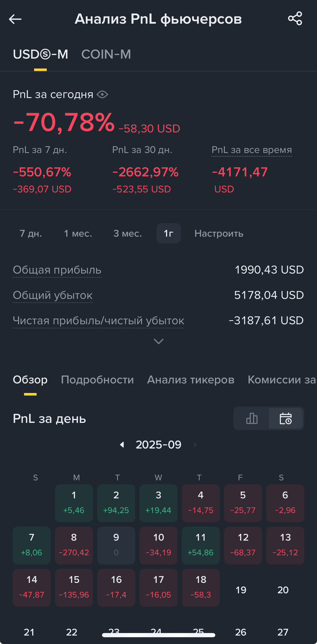Switch to bar chart view icon
The width and height of the screenshot is (317, 644).
click(252, 418)
